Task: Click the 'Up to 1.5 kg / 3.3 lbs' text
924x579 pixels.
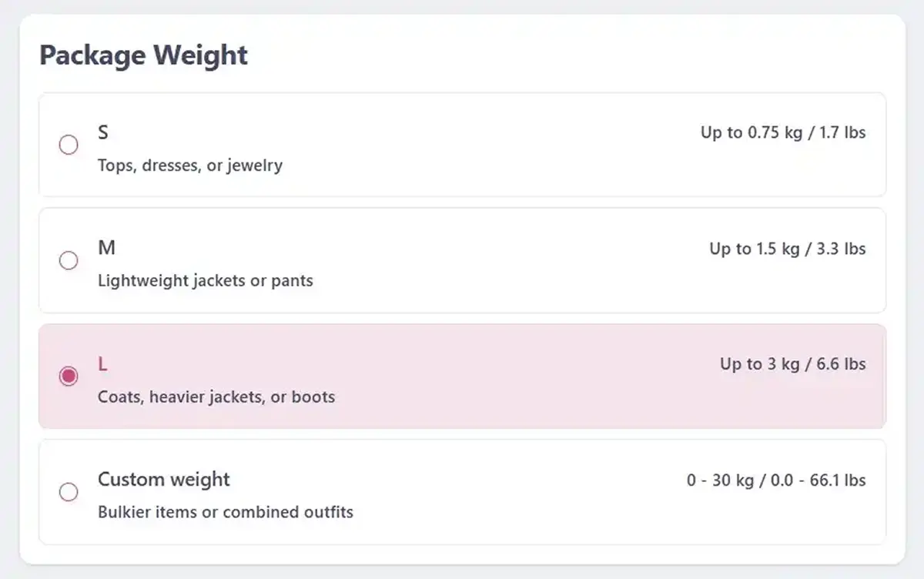Action: 787,248
